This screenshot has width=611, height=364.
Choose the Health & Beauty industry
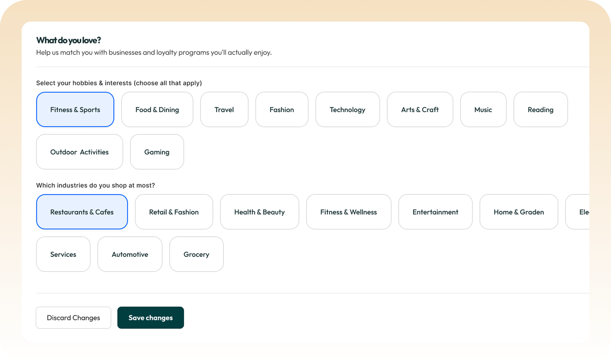[x=259, y=212]
